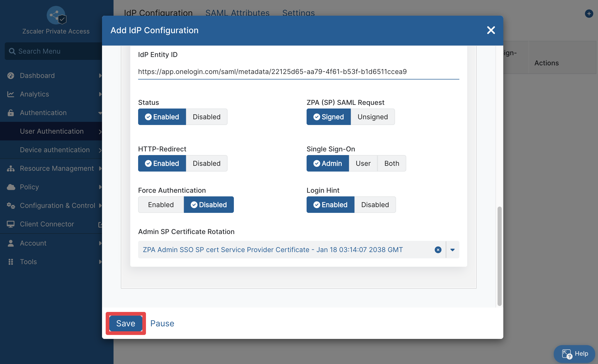Clear the selected Admin SP certificate
The width and height of the screenshot is (598, 364).
[438, 250]
